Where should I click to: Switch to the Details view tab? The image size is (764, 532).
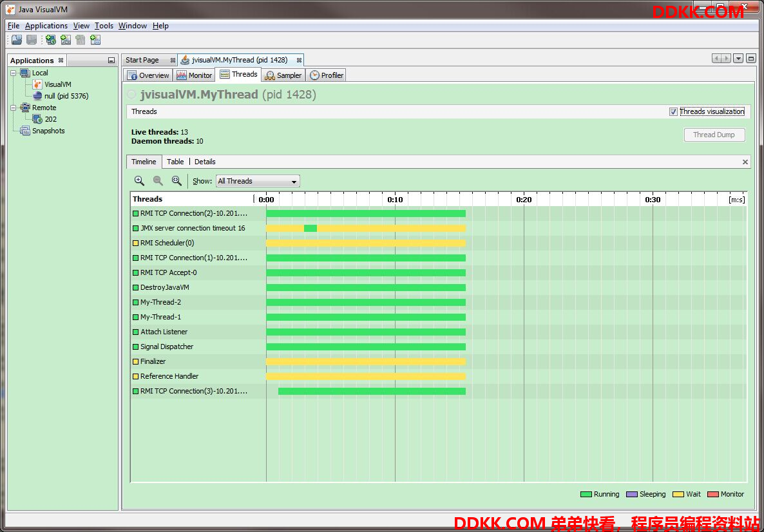pos(205,162)
